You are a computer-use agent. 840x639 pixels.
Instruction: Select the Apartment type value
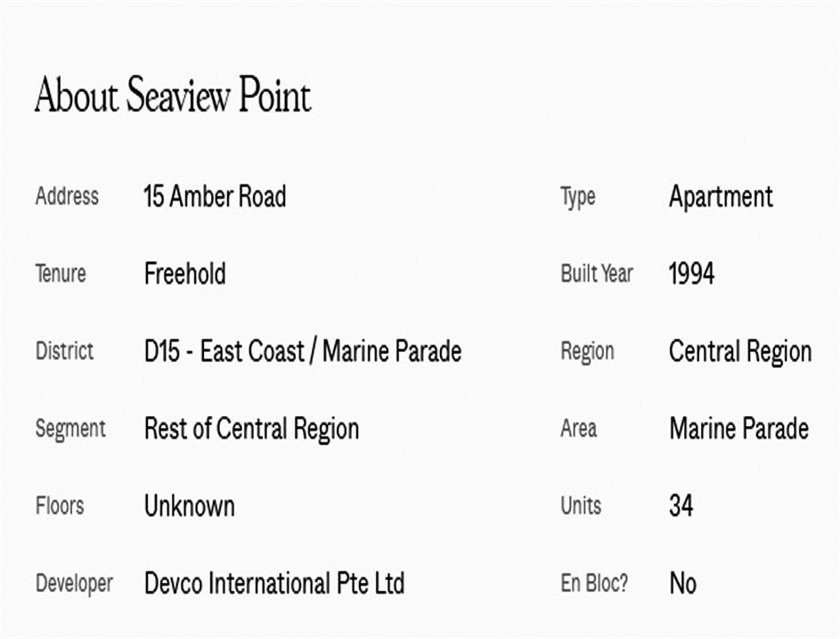coord(721,196)
